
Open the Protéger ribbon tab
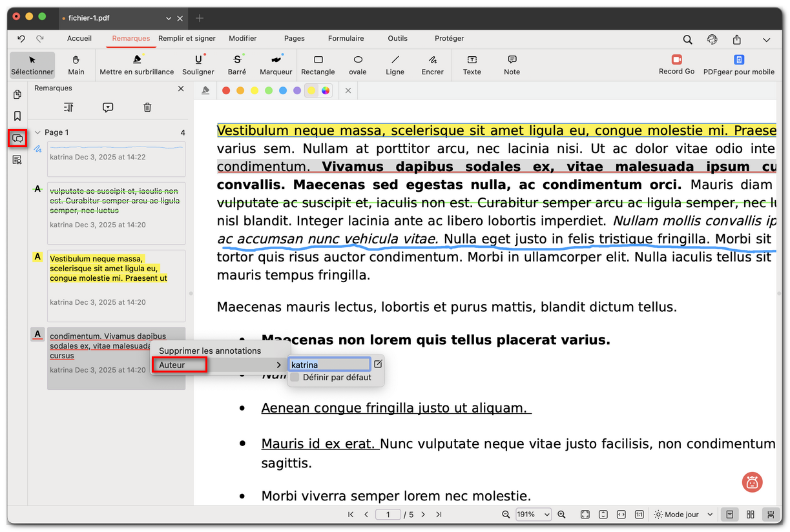pos(449,39)
